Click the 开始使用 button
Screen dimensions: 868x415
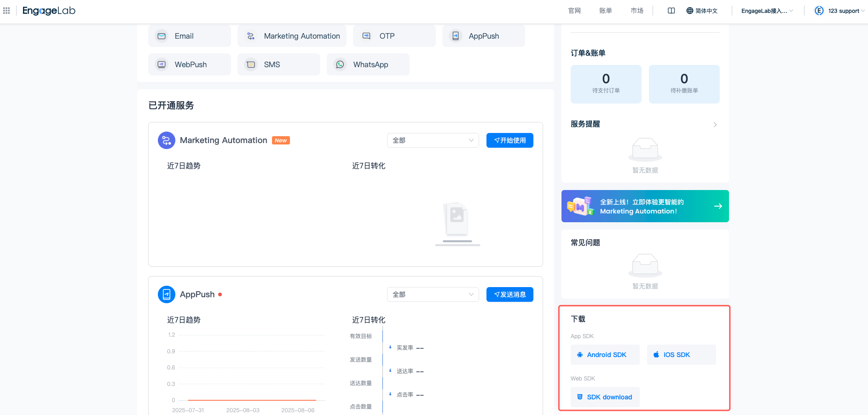(510, 140)
